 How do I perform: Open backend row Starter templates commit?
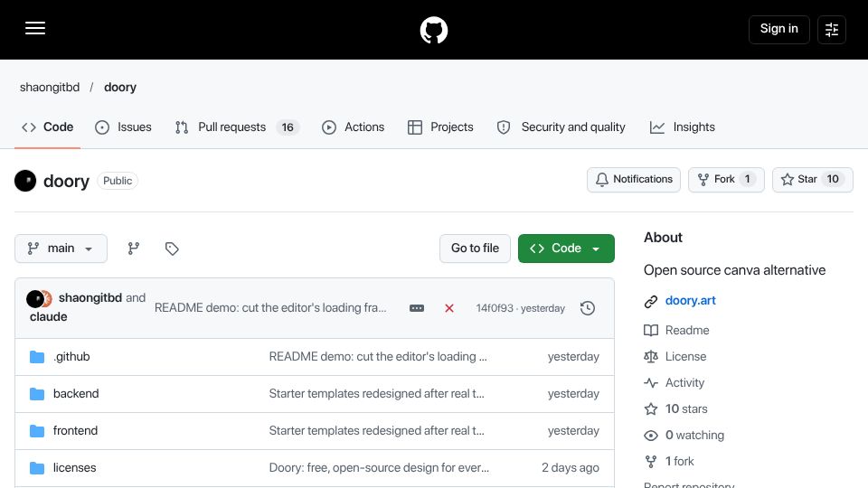(x=376, y=394)
